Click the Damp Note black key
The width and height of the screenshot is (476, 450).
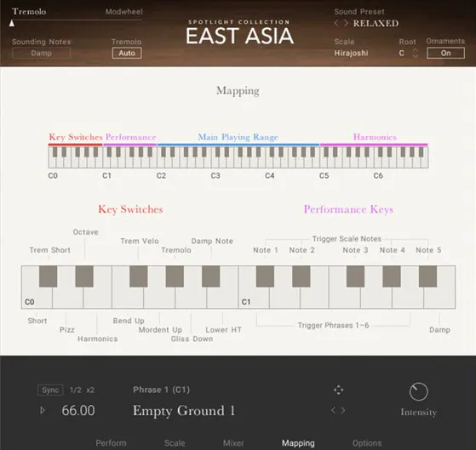(x=210, y=276)
